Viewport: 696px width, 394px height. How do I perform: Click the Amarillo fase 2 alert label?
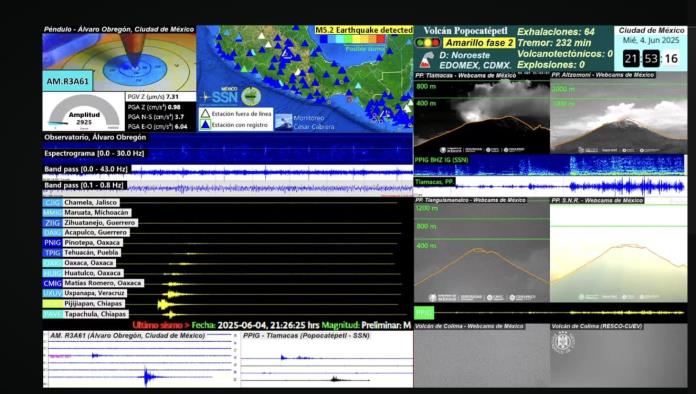pyautogui.click(x=479, y=43)
